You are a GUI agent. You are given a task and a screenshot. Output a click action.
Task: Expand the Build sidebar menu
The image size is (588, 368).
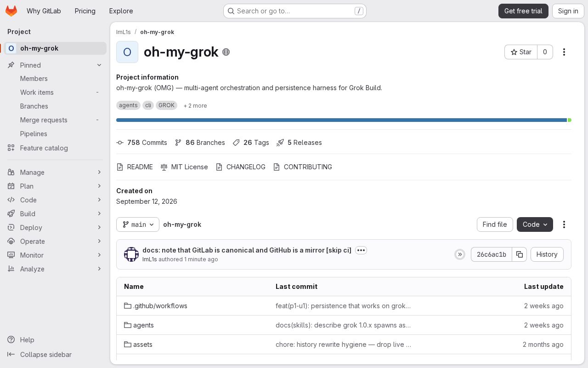55,214
